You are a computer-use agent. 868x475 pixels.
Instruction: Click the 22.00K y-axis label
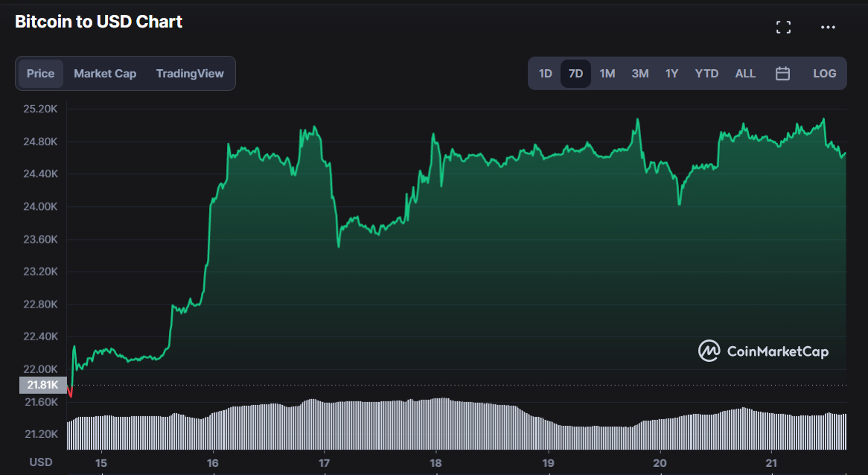pos(40,369)
